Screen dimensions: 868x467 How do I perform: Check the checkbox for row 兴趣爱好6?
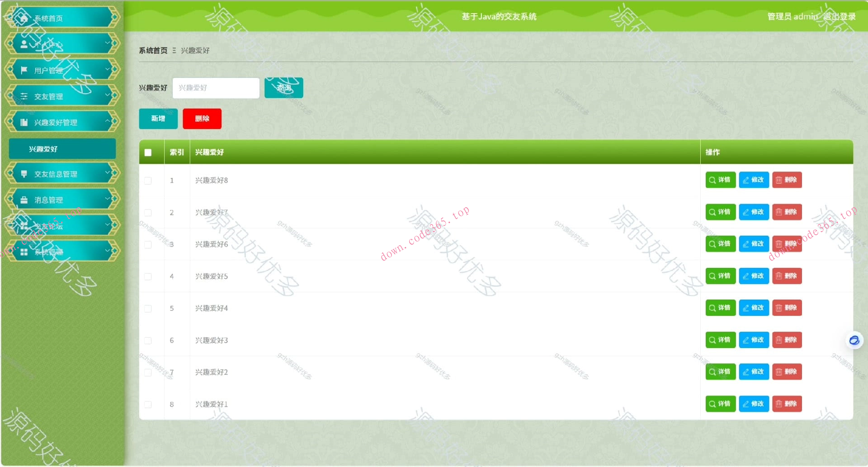point(148,244)
